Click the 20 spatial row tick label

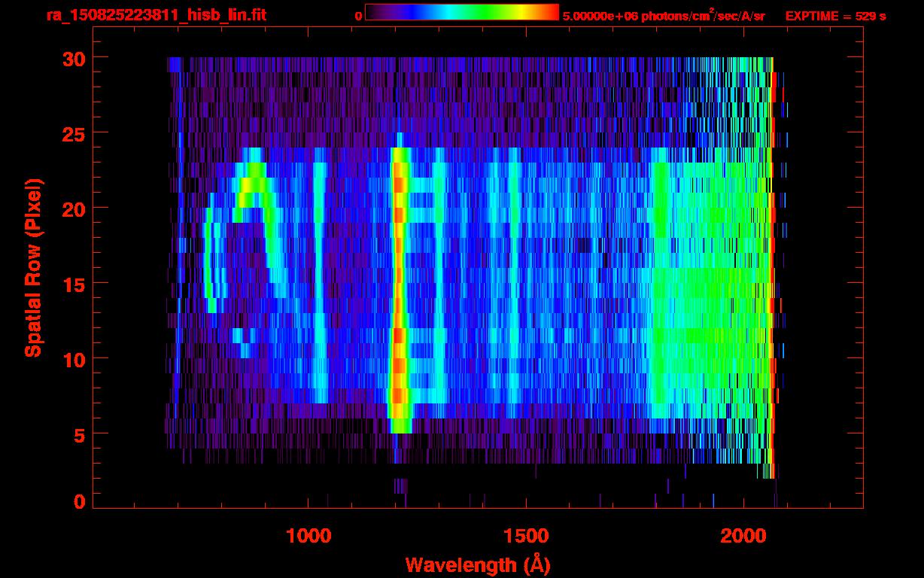point(73,208)
